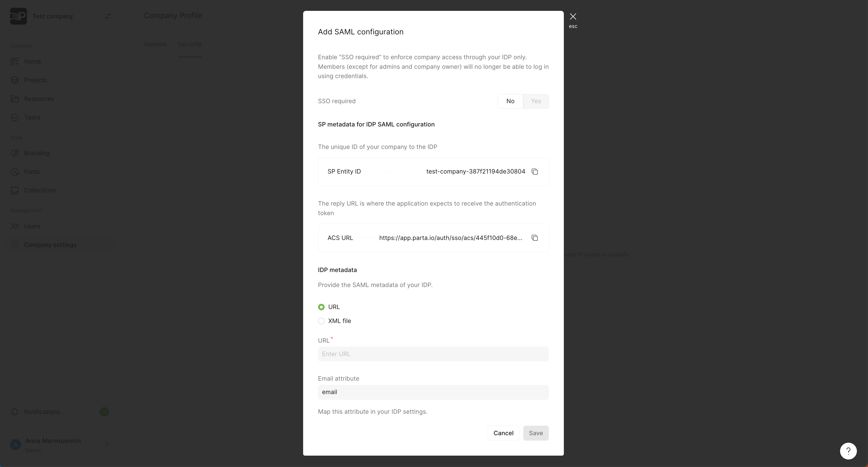Select the XML file radio option
868x467 pixels.
tap(321, 321)
